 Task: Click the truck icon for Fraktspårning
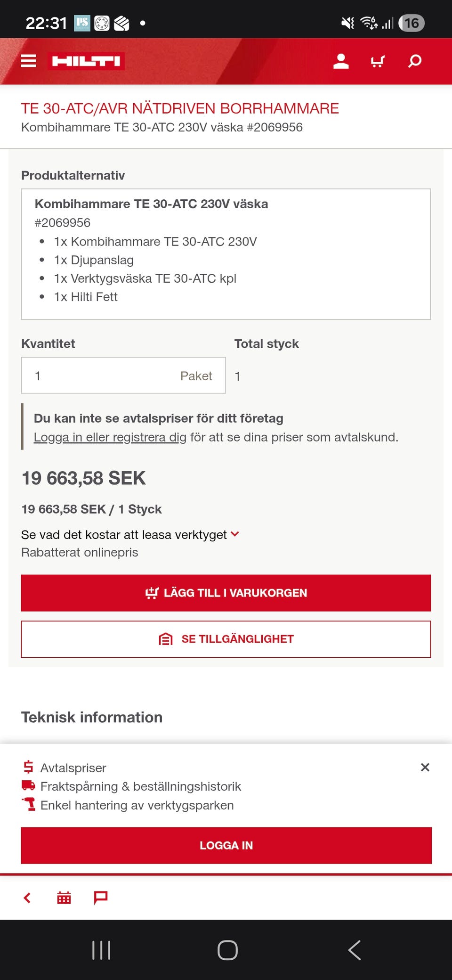point(29,786)
